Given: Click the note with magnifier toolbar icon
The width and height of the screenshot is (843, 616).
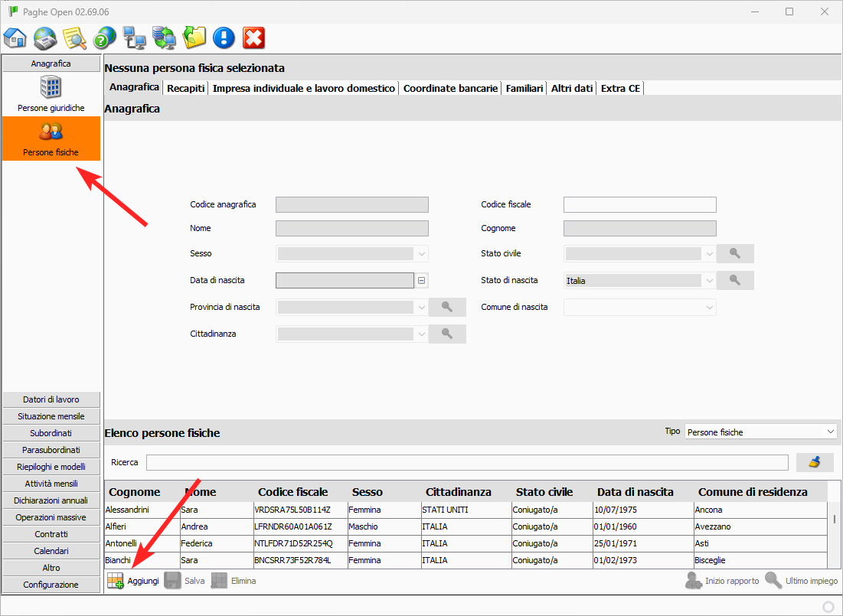Looking at the screenshot, I should (74, 37).
